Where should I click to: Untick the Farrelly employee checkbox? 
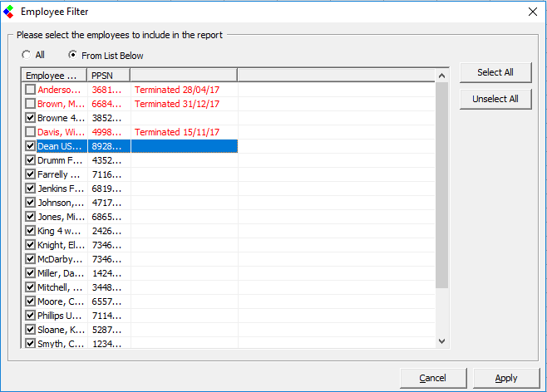pos(30,174)
